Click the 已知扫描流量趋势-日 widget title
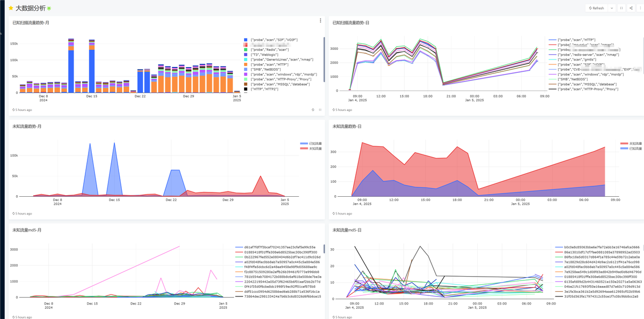644x319 pixels. (x=351, y=23)
